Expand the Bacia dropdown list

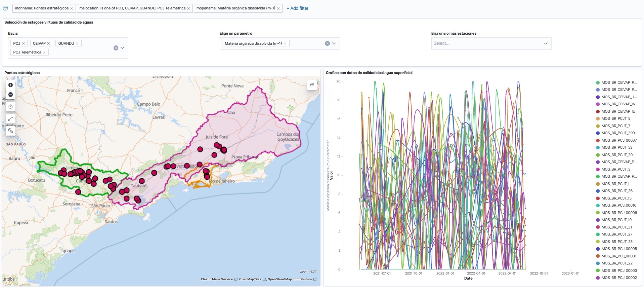(x=122, y=48)
